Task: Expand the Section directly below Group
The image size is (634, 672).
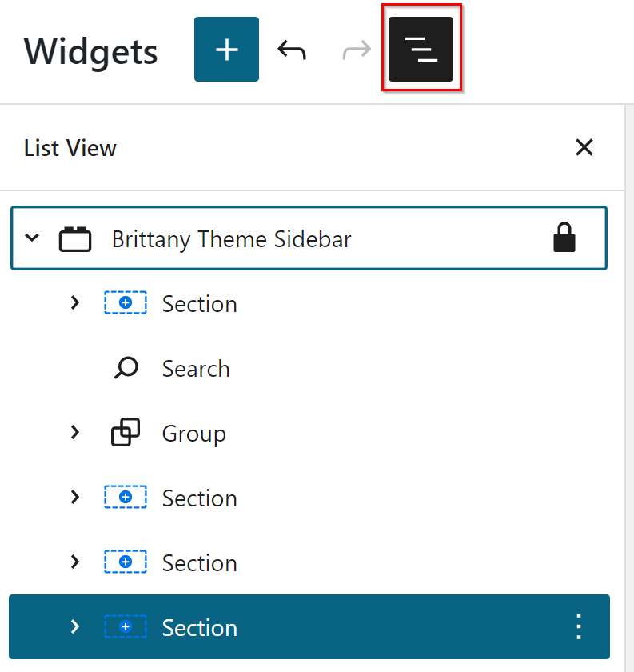Action: [75, 498]
